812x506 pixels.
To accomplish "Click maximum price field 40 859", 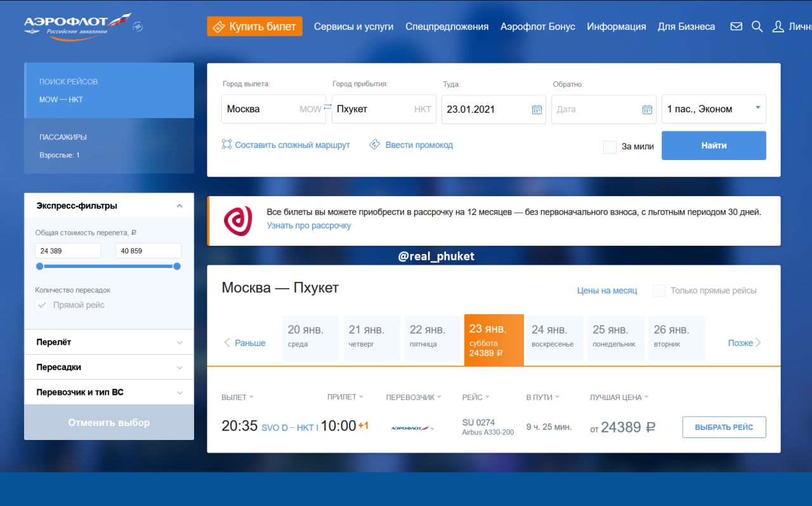I will [148, 251].
